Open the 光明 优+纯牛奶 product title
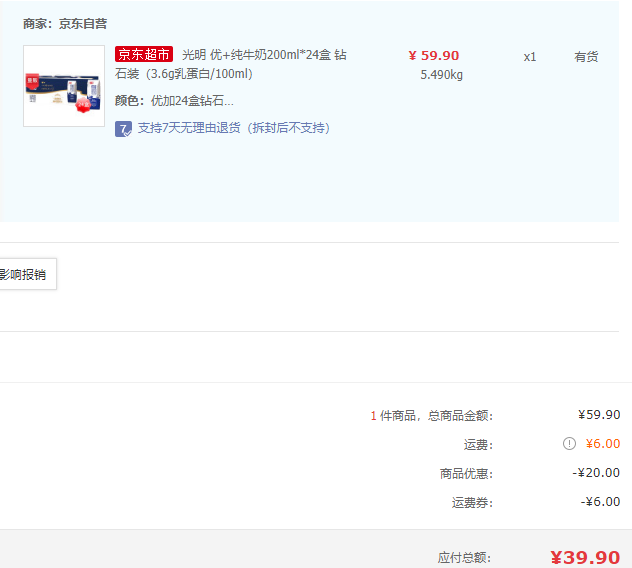632x568 pixels. tap(231, 64)
